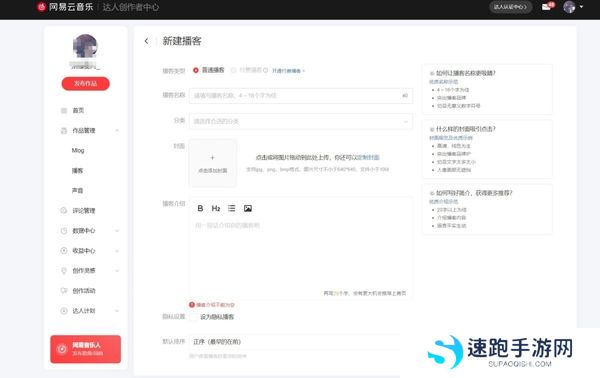Open 创作活动 in the sidebar
The height and width of the screenshot is (378, 600).
point(85,291)
